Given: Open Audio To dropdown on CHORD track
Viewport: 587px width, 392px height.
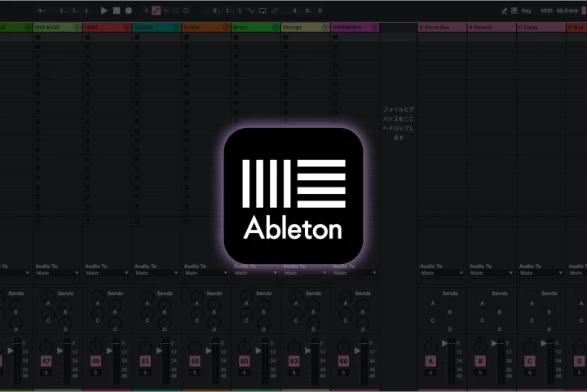Looking at the screenshot, I should click(157, 273).
